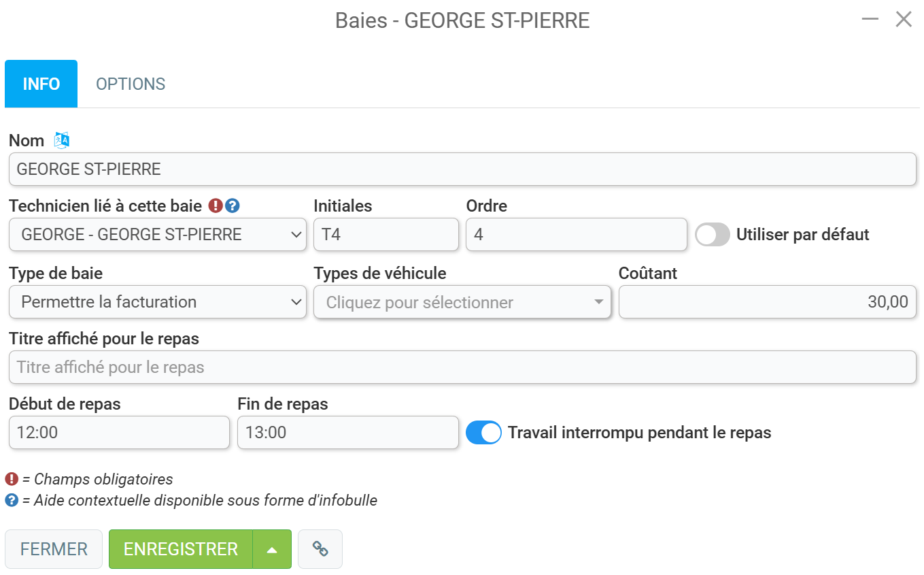The height and width of the screenshot is (575, 924).
Task: Close the Baies dialog with the X
Action: point(904,19)
